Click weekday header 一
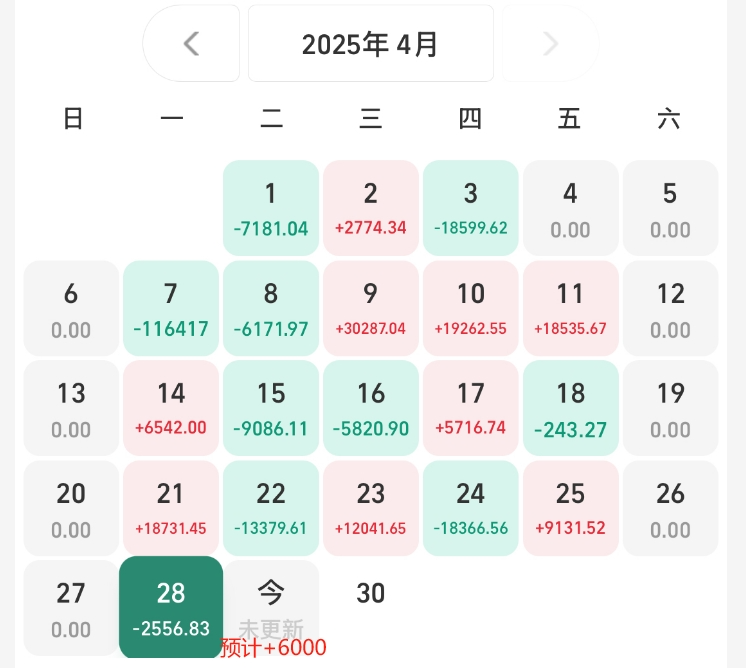746x668 pixels. click(172, 118)
